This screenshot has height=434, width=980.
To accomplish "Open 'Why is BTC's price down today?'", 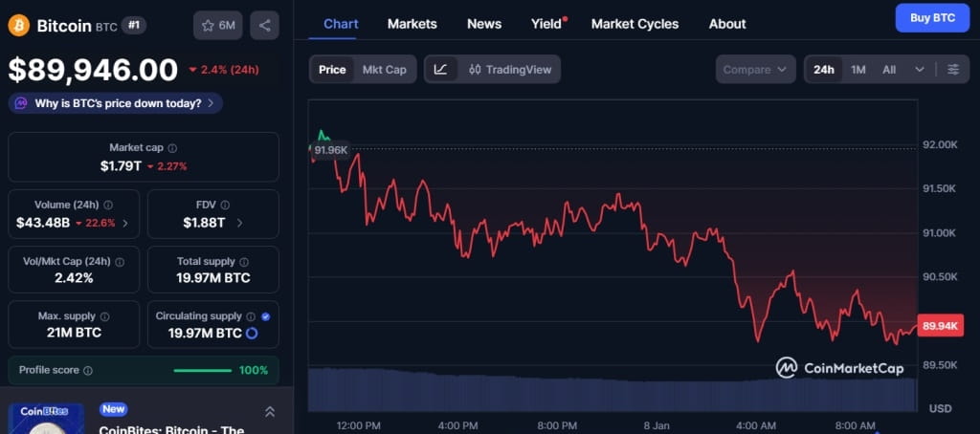I will click(x=116, y=103).
